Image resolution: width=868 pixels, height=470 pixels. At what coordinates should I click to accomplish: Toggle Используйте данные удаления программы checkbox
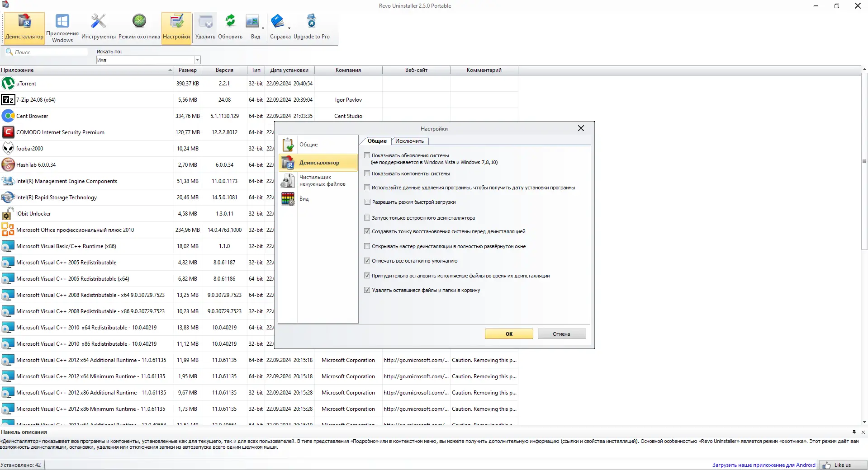click(x=367, y=188)
